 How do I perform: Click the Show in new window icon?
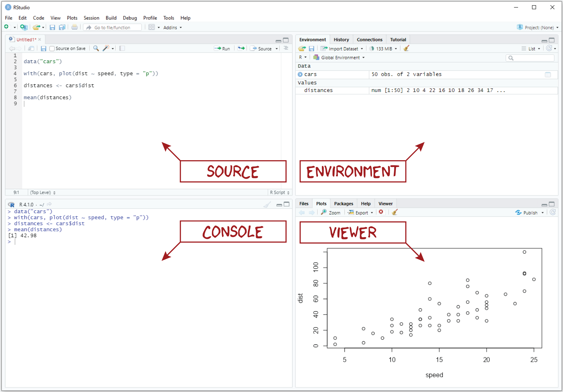31,48
